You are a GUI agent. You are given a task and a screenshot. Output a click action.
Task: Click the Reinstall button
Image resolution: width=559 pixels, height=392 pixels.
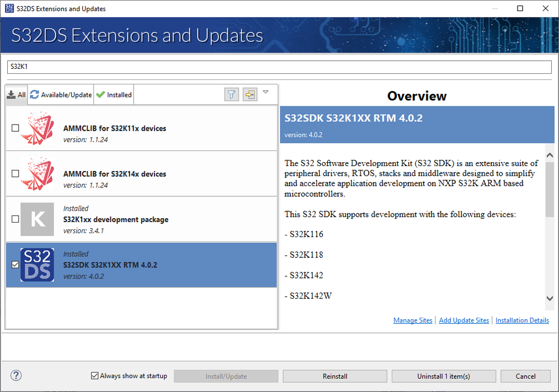(x=335, y=376)
